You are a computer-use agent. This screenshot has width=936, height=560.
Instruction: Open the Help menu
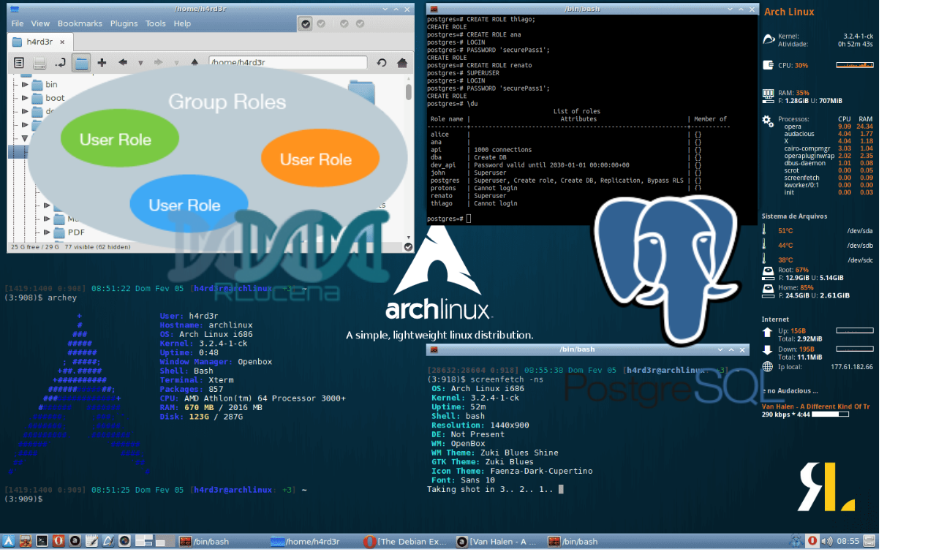click(182, 23)
